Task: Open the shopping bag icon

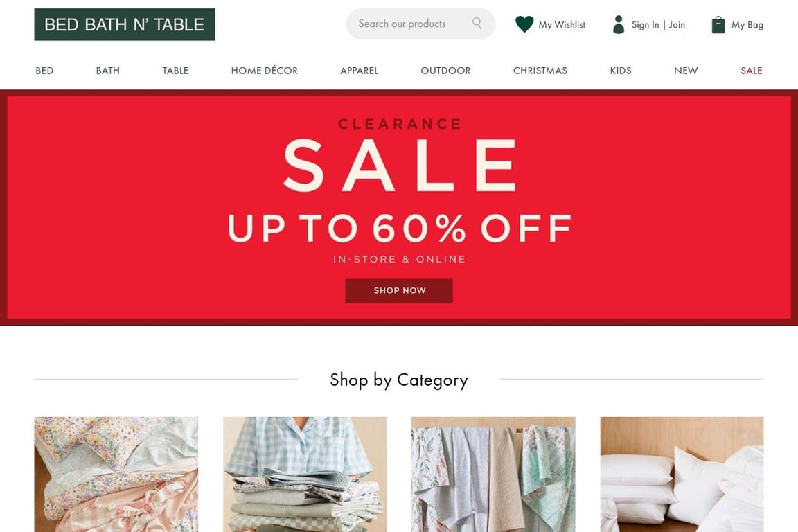Action: tap(718, 24)
